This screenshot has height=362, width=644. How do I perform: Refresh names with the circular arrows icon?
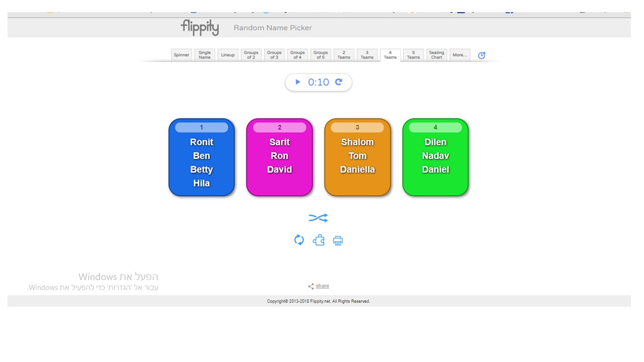(x=299, y=240)
